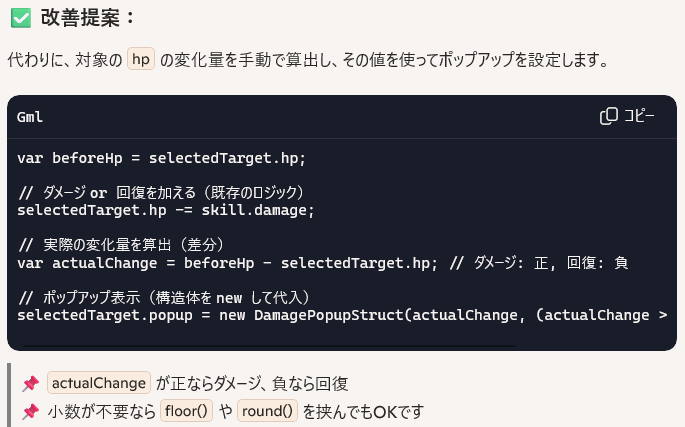
Task: Click the pushpin emoji before 小数が不要なら
Action: point(31,411)
